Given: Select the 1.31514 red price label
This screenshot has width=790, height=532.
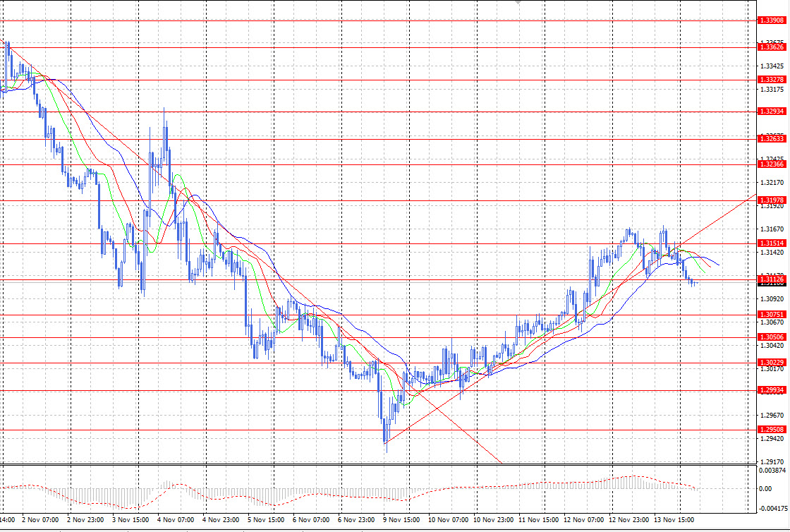Looking at the screenshot, I should click(x=772, y=243).
